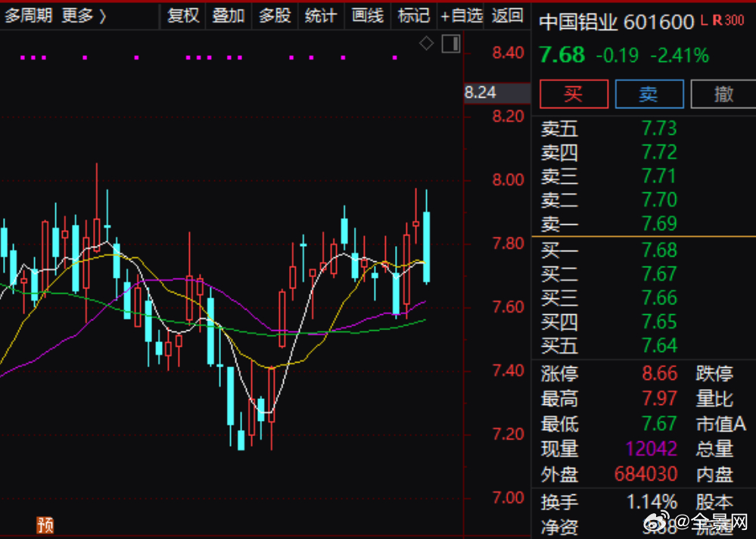Screen dimensions: 756x539
Task: Click the 8.00 price axis label
Action: click(x=509, y=180)
